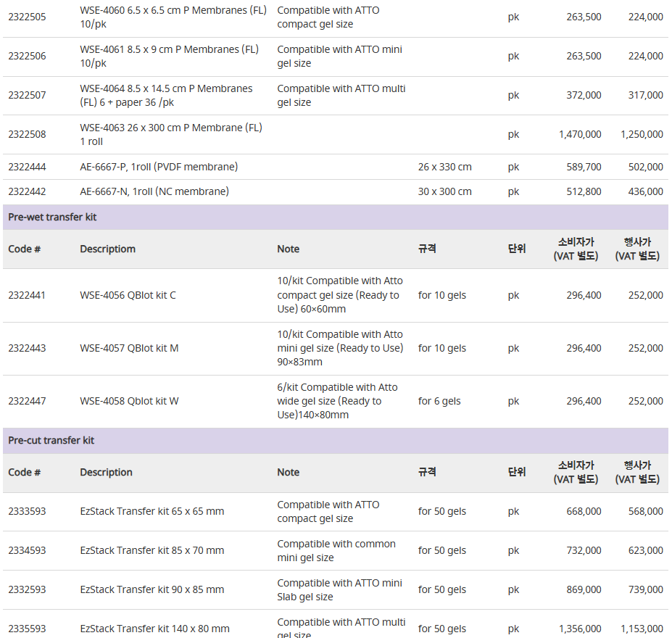Click product code 2334593
Image resolution: width=672 pixels, height=638 pixels.
pos(27,550)
